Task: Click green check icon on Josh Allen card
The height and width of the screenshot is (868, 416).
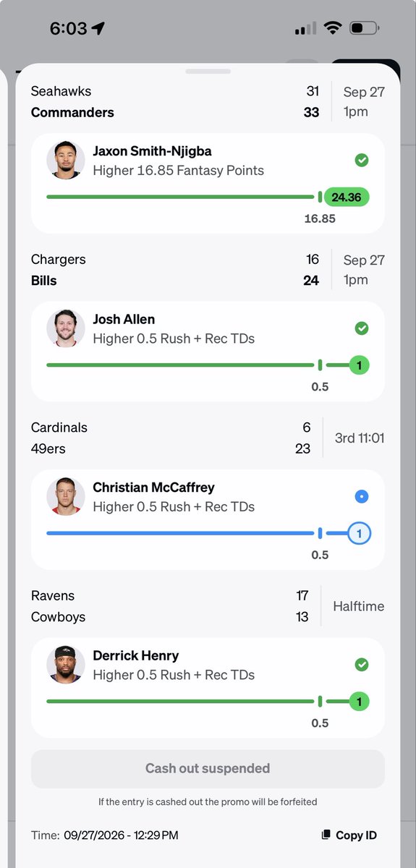Action: click(x=362, y=328)
